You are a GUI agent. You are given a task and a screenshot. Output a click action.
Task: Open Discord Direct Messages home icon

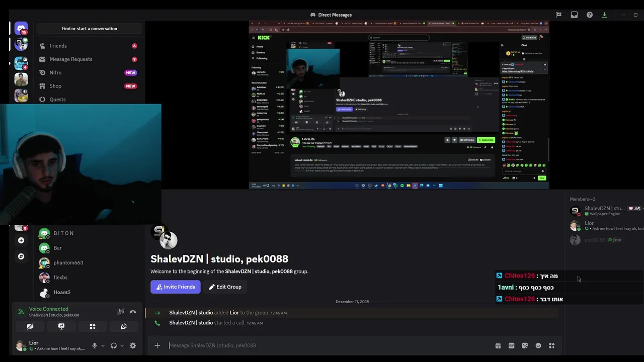pyautogui.click(x=21, y=28)
